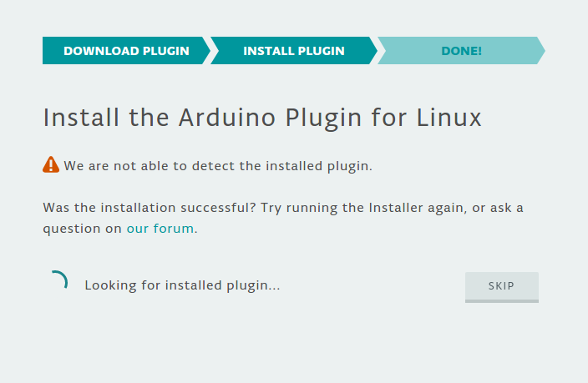Open the "our forum" link
588x383 pixels.
tap(160, 228)
